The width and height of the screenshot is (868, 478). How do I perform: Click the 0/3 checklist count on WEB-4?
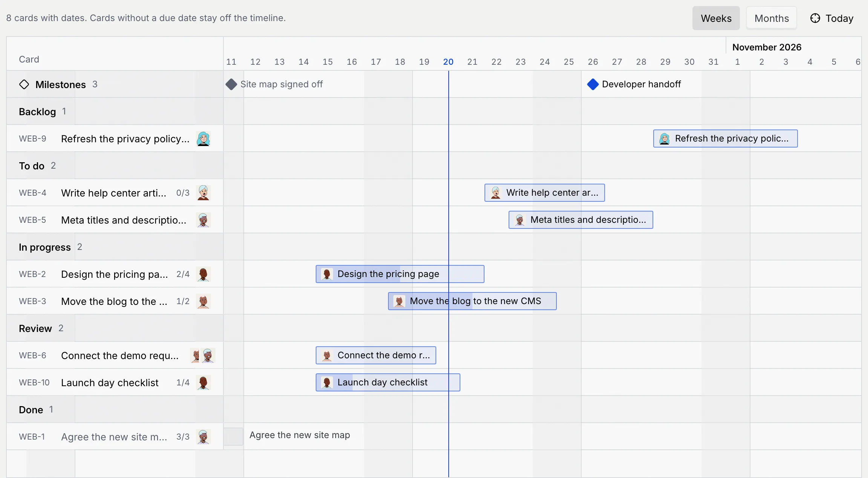[x=183, y=193]
